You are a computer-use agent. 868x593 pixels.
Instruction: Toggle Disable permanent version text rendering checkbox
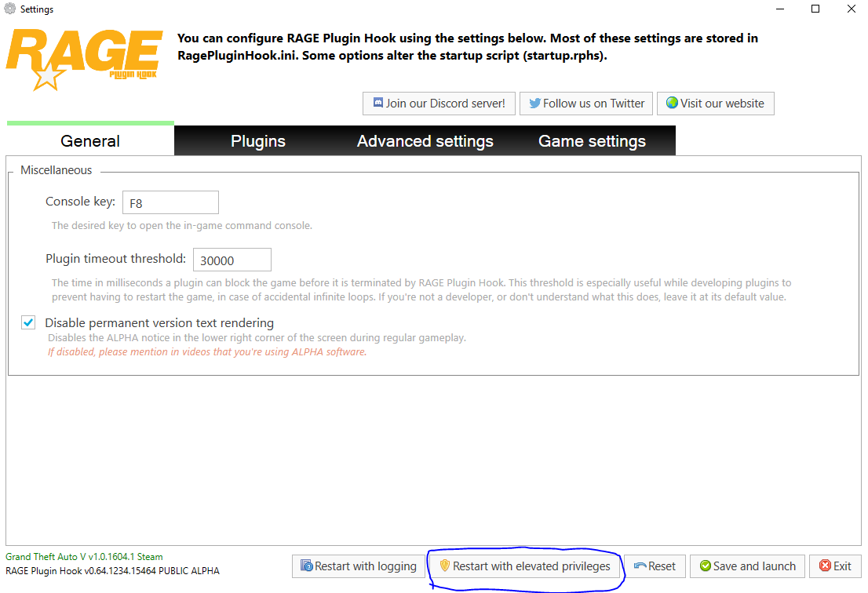pos(28,322)
